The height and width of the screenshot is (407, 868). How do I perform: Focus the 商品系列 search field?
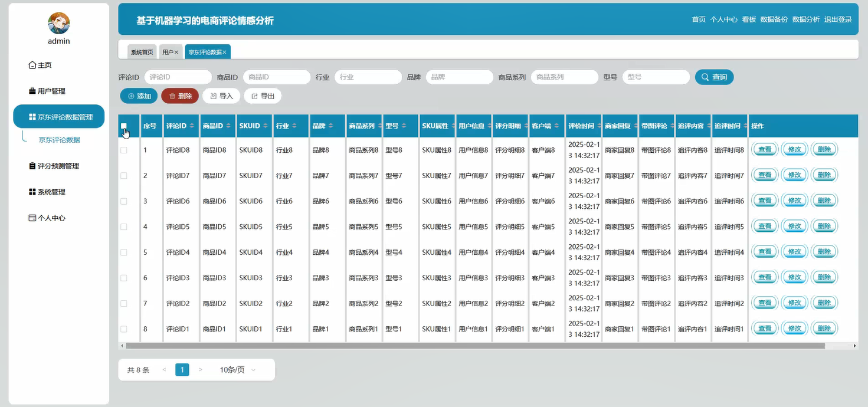[565, 77]
